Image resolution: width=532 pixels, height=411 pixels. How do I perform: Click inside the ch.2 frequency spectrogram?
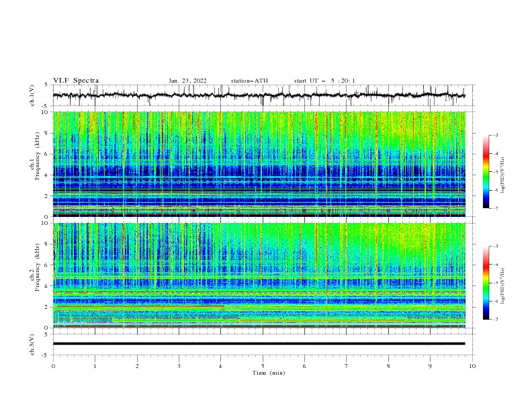point(259,275)
